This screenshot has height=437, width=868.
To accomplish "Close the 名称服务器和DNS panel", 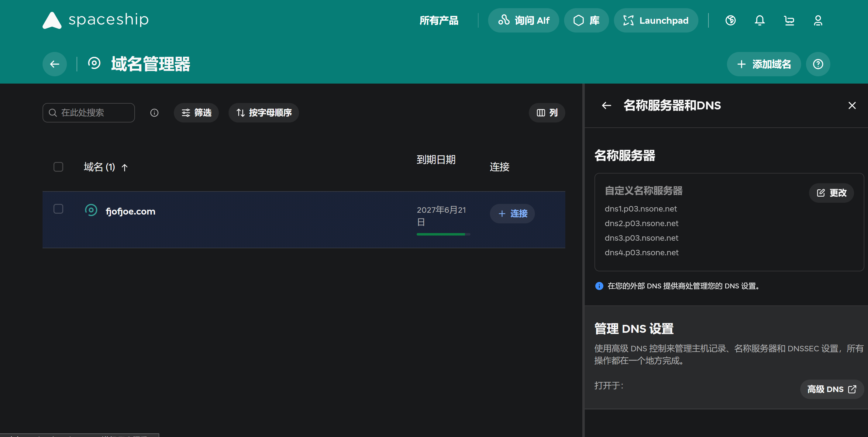I will (x=852, y=105).
